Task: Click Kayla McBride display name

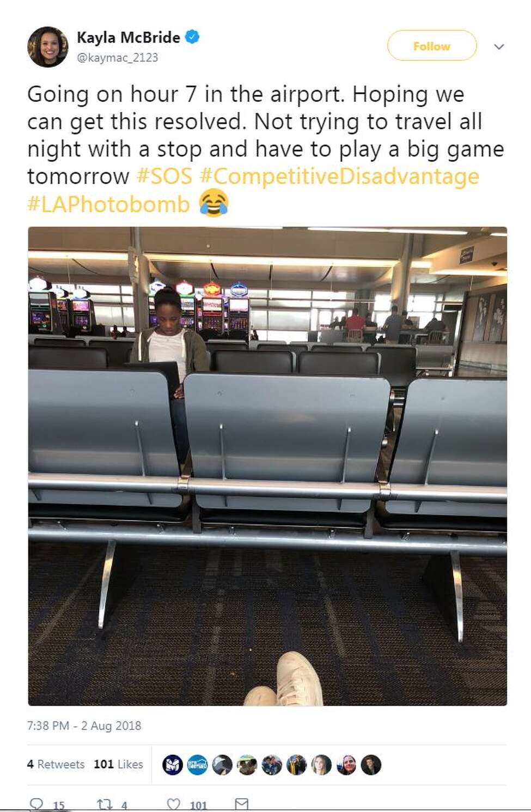Action: pyautogui.click(x=128, y=37)
